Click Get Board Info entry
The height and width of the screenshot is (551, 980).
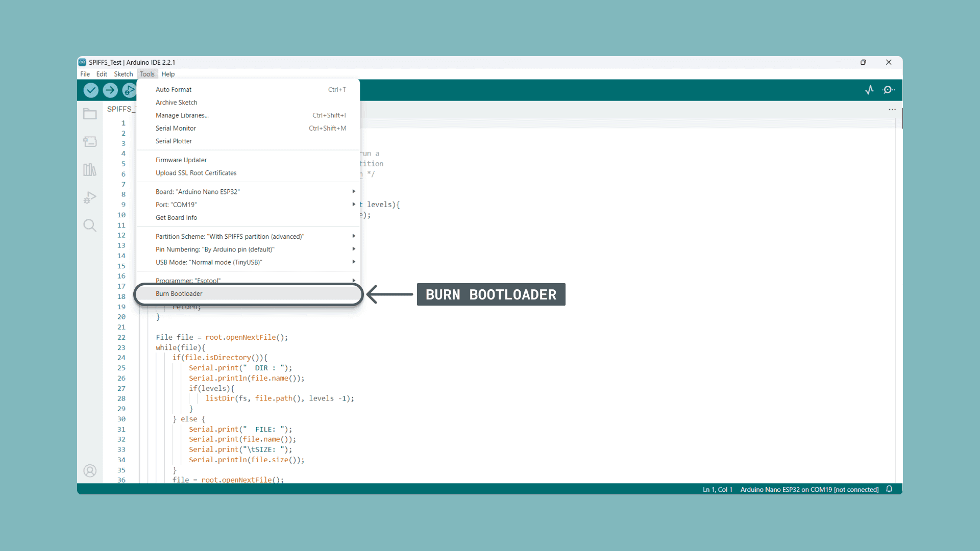coord(176,218)
